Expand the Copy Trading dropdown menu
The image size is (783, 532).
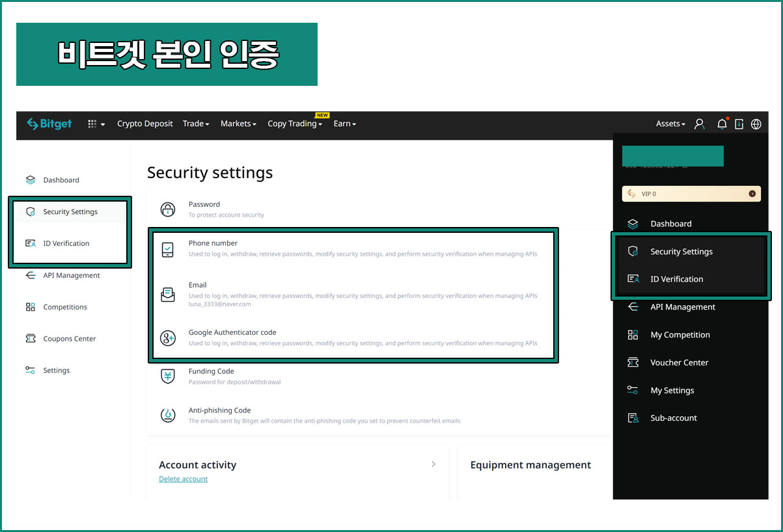pyautogui.click(x=295, y=124)
